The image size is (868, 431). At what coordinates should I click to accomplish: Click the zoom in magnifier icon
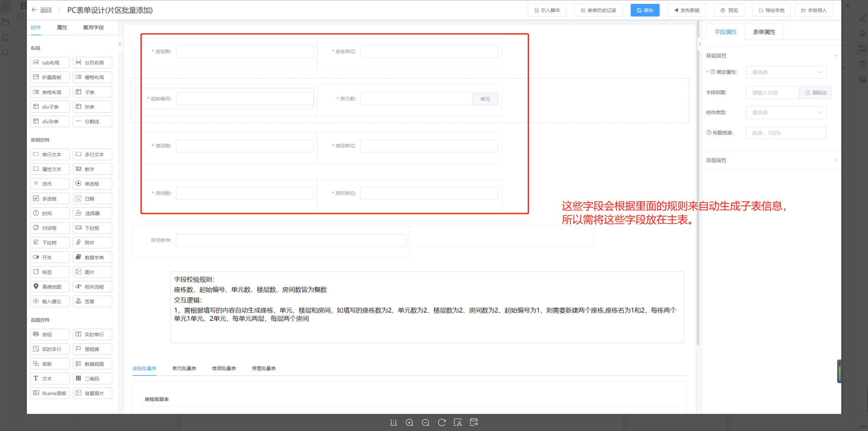(x=409, y=423)
